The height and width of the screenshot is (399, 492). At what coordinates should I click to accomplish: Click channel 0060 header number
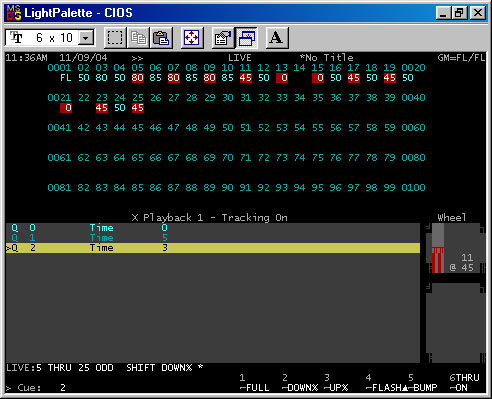413,128
